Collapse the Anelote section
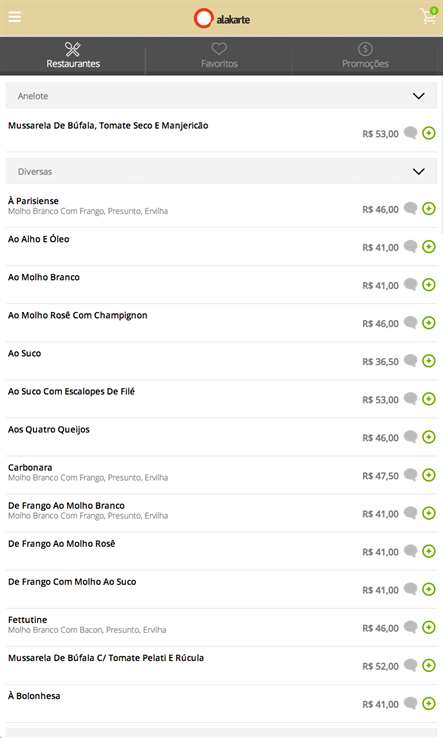This screenshot has width=443, height=738. pos(419,96)
